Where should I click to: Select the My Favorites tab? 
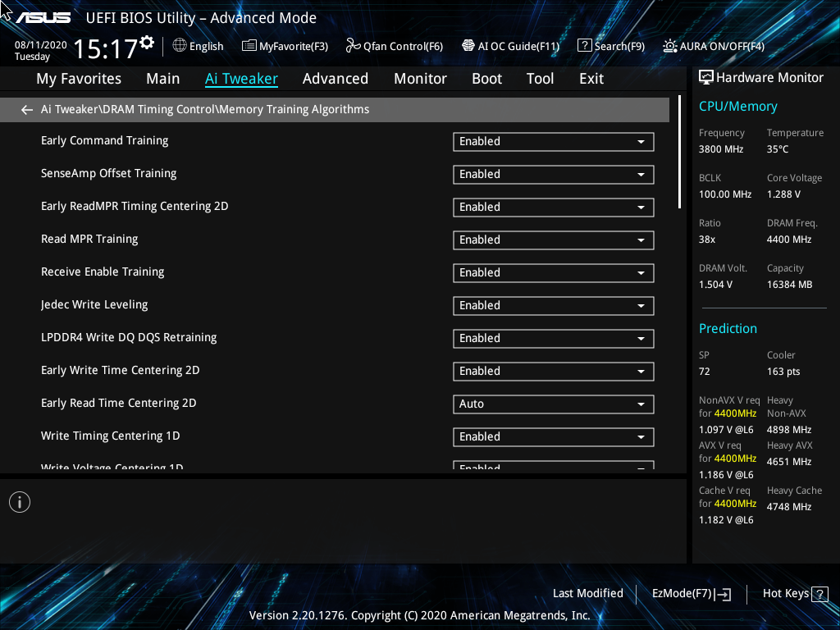(78, 78)
